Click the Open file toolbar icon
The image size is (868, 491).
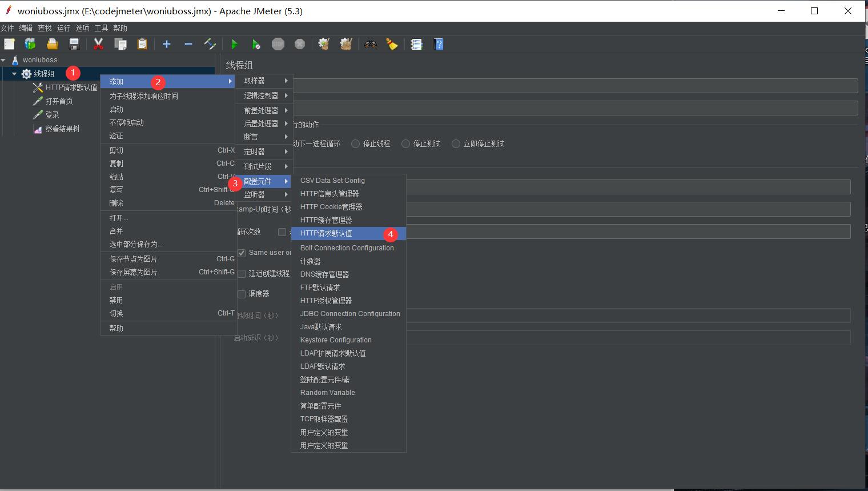(x=53, y=44)
